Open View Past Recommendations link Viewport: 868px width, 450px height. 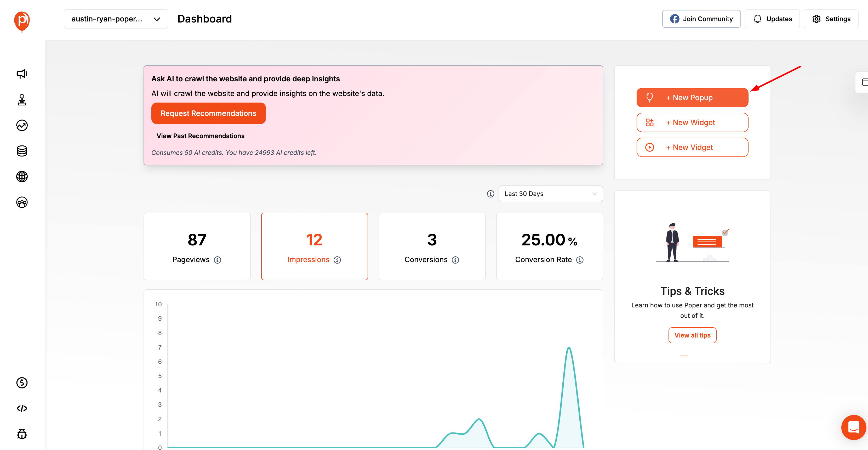tap(201, 136)
